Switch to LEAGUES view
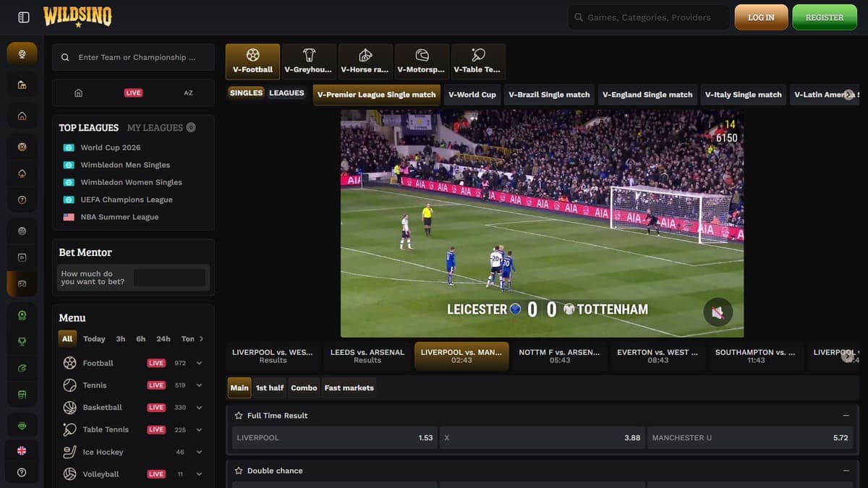868x488 pixels. pos(286,93)
